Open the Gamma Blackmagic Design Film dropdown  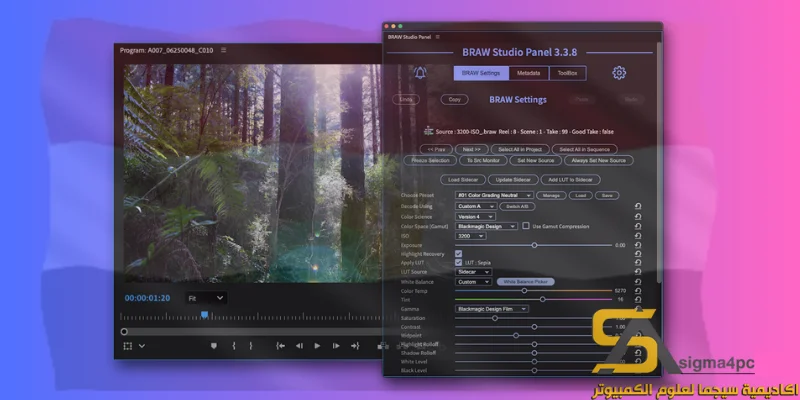click(x=492, y=309)
